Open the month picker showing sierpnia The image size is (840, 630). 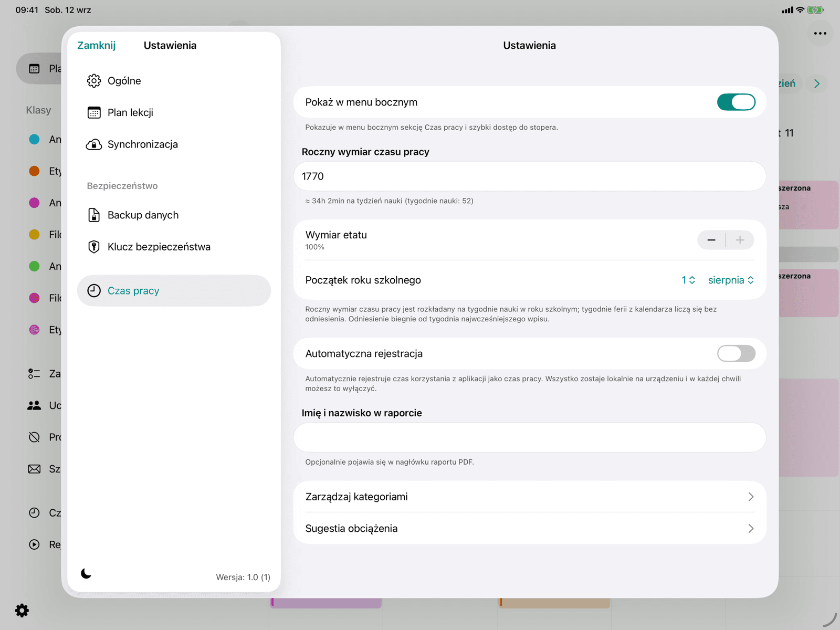[x=731, y=280]
